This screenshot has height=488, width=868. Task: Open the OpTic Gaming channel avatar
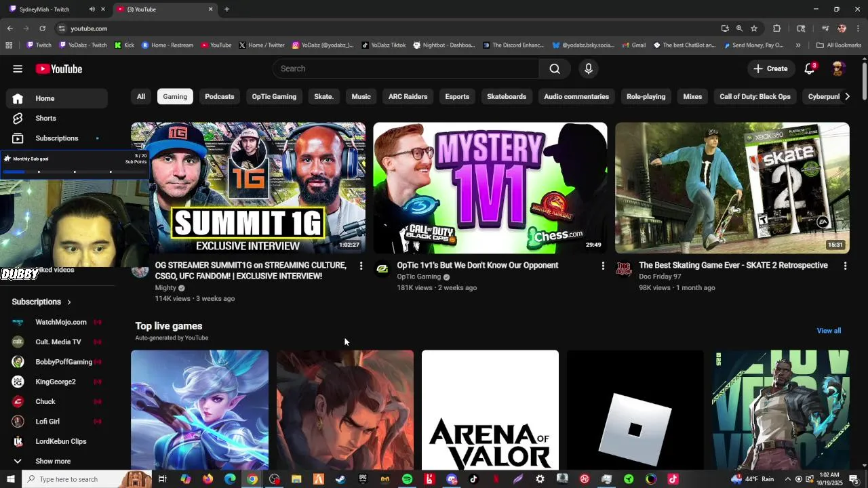pos(382,270)
